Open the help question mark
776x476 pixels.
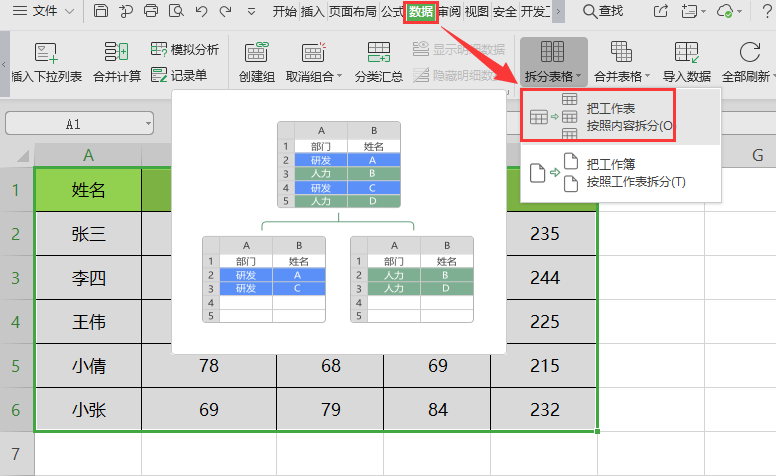pos(767,11)
